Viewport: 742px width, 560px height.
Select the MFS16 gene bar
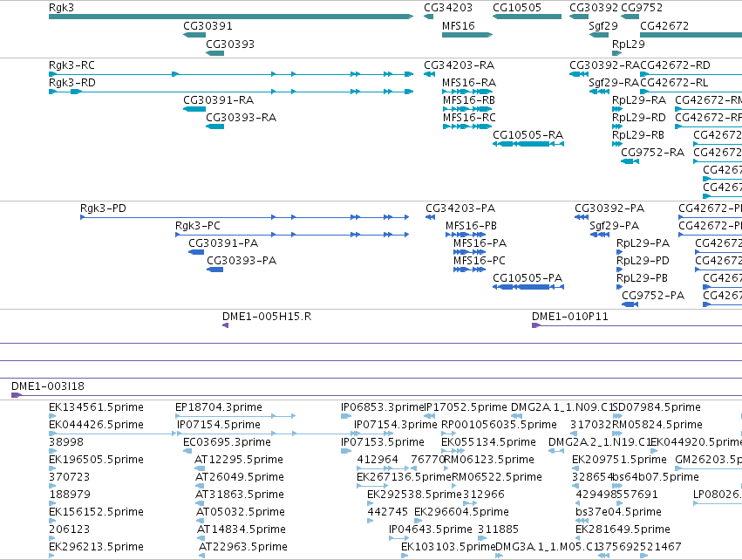click(467, 35)
